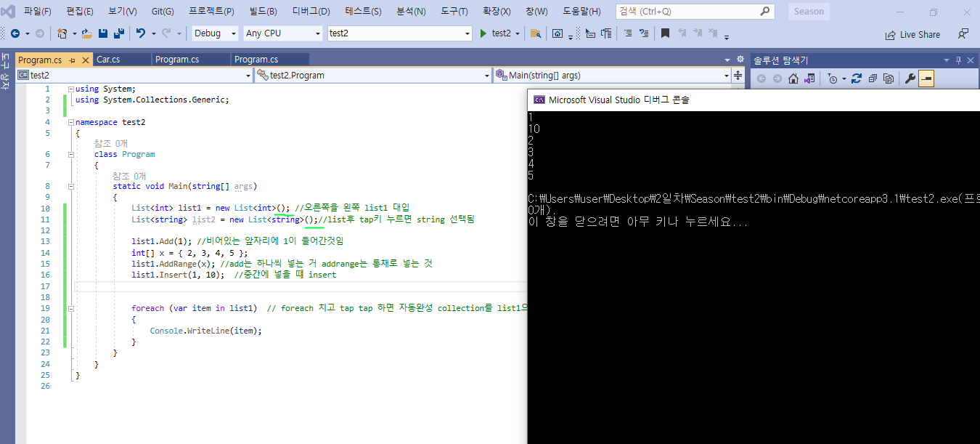Toggle the highlighted Preview Selected Items button
This screenshot has width=980, height=444.
(x=926, y=78)
